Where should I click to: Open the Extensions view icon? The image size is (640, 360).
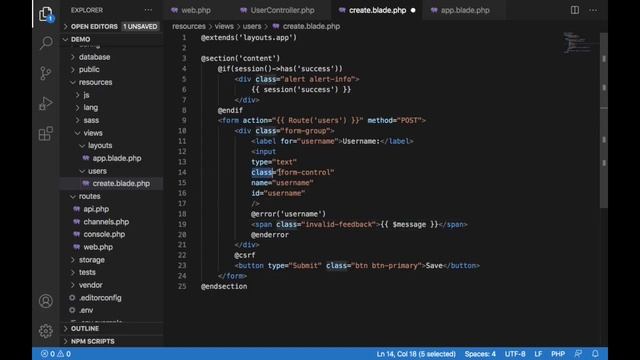click(46, 133)
